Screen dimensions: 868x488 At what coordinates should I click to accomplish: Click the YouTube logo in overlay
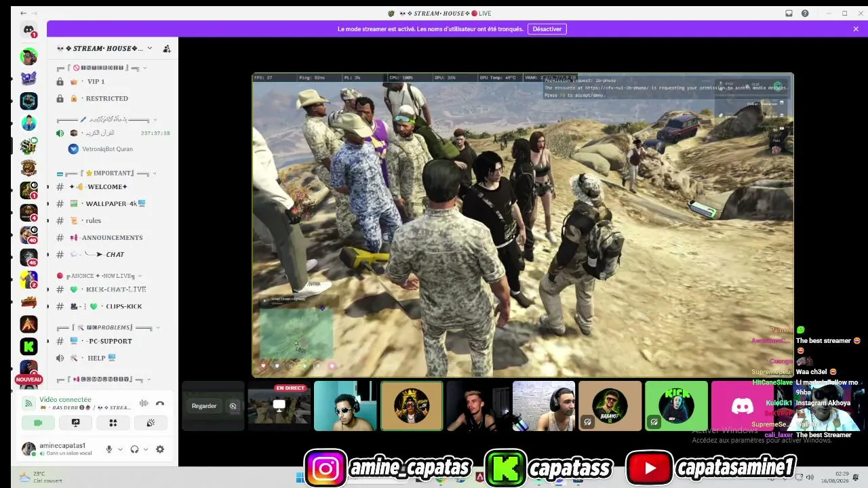[x=649, y=468]
